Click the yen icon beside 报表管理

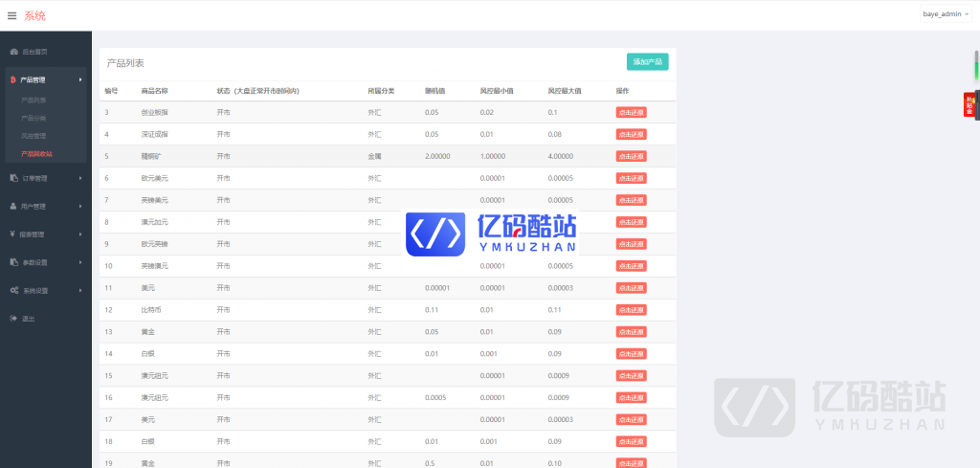click(13, 234)
